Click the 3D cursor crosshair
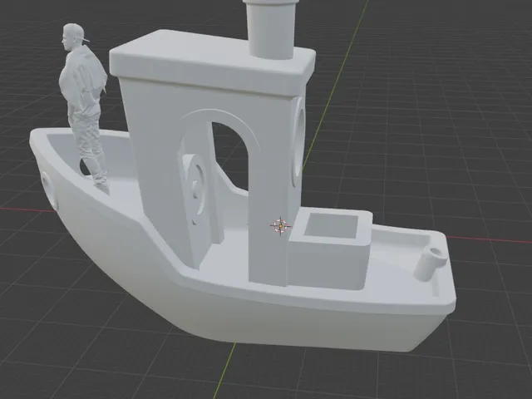 click(x=281, y=225)
